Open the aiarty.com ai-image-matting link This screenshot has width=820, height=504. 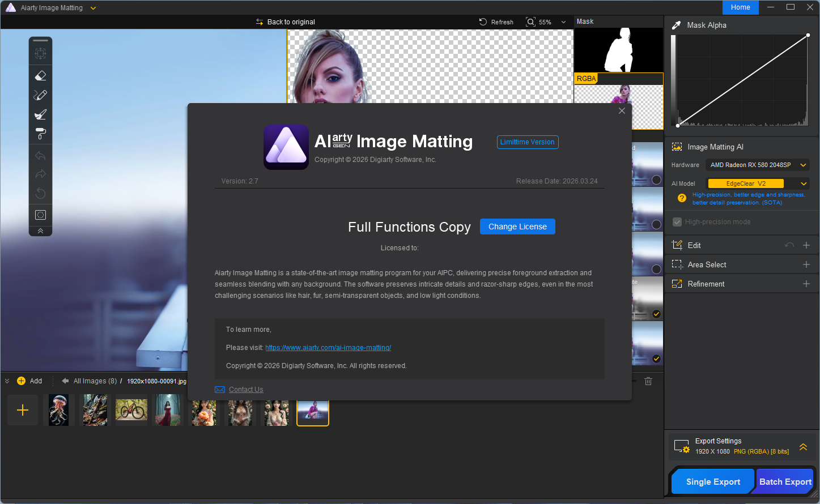pyautogui.click(x=328, y=348)
